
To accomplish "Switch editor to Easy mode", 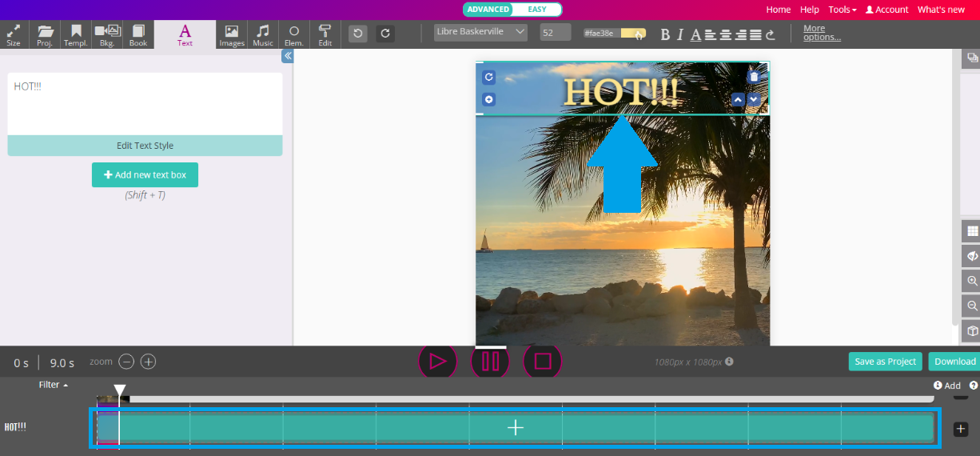I will (x=537, y=10).
